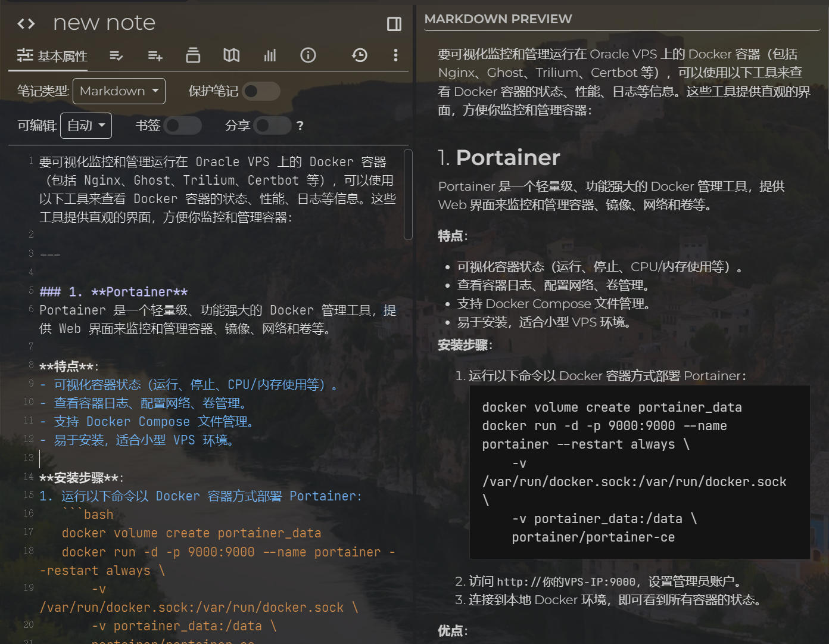Click preview bullet '支持 Docker Compose 文件管理。'
This screenshot has height=644, width=829.
(x=554, y=304)
